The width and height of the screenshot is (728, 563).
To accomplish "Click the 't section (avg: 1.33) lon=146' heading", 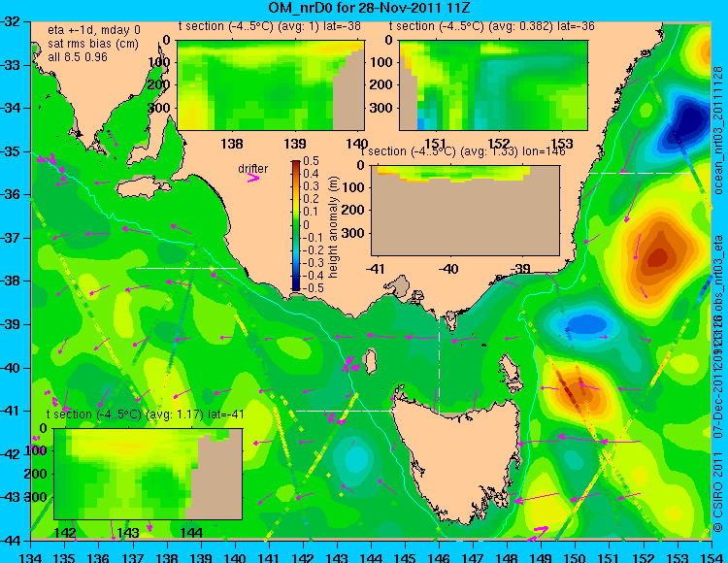I will tap(463, 151).
